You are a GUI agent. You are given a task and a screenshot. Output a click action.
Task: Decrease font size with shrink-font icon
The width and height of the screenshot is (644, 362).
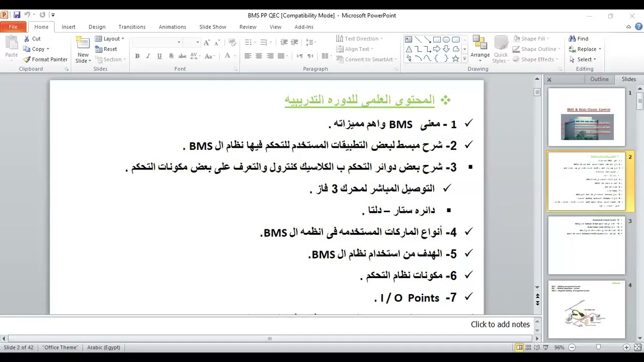click(217, 43)
